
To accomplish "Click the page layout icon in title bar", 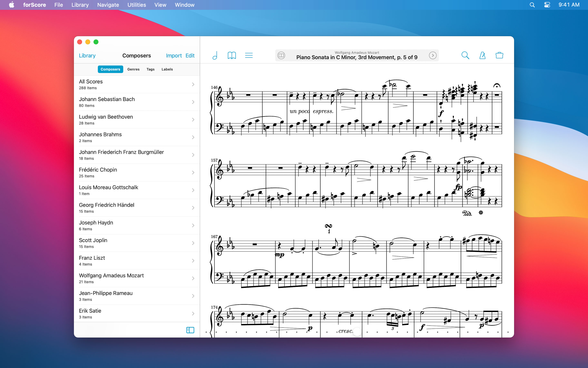I will pos(281,55).
